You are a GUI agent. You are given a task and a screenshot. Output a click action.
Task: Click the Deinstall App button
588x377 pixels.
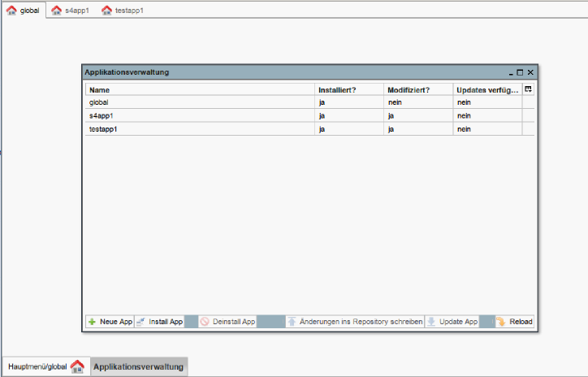227,322
